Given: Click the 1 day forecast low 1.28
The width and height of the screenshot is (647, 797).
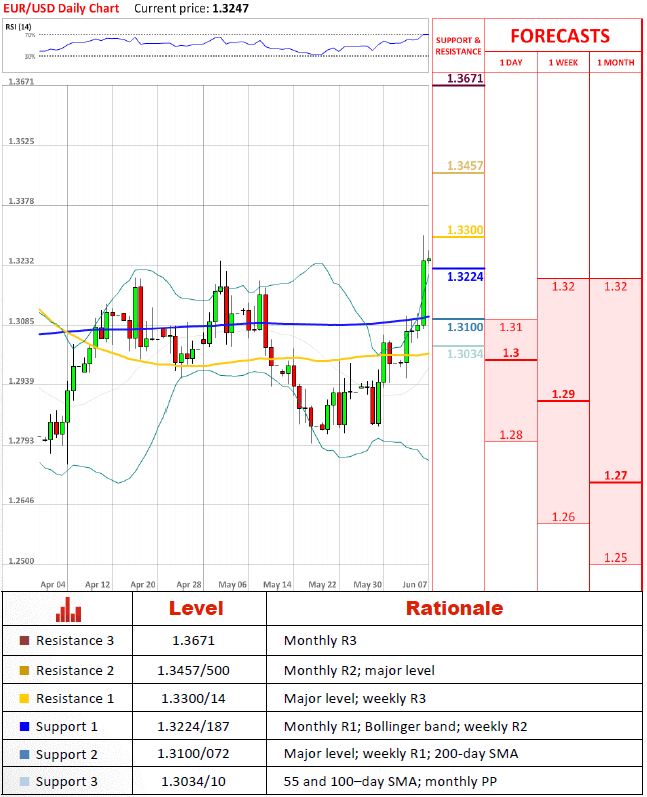Looking at the screenshot, I should [511, 435].
